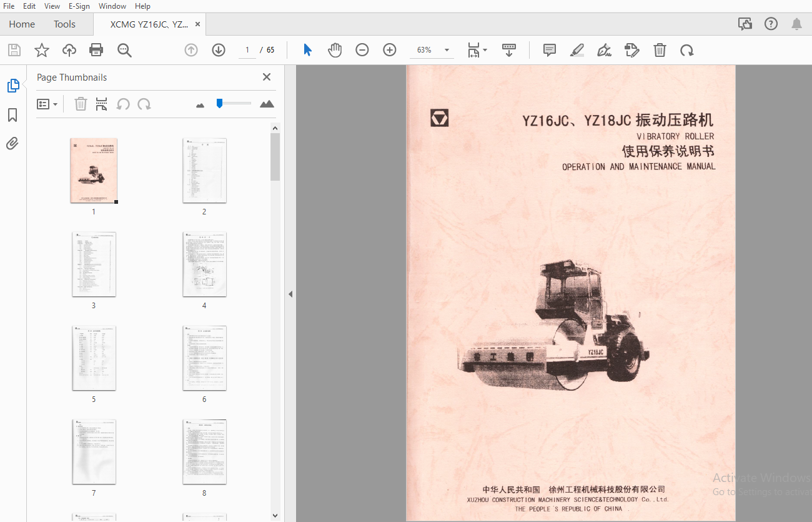
Task: Print the document via printer icon
Action: coord(96,50)
